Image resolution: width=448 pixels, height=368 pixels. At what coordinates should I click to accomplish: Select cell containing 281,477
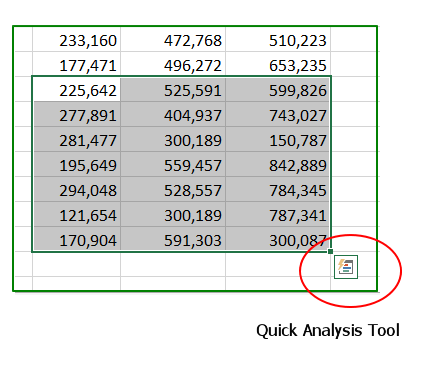click(76, 139)
